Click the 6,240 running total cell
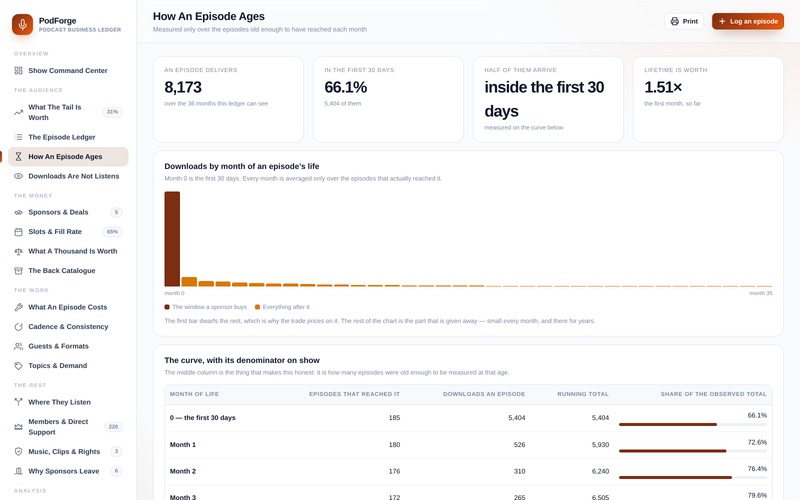The width and height of the screenshot is (800, 500). (601, 471)
